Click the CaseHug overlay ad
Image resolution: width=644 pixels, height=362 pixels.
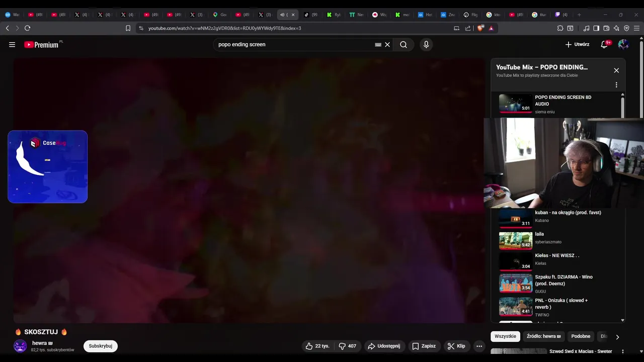click(48, 167)
